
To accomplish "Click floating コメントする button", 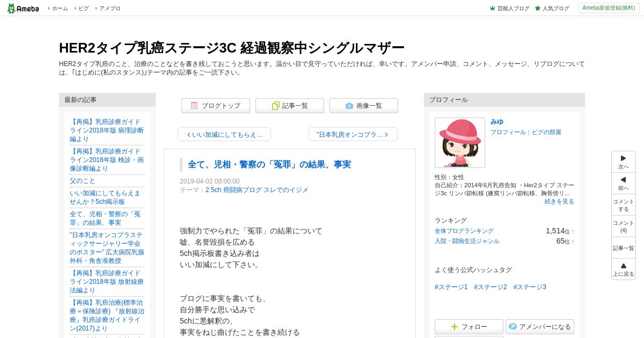I will click(x=624, y=205).
